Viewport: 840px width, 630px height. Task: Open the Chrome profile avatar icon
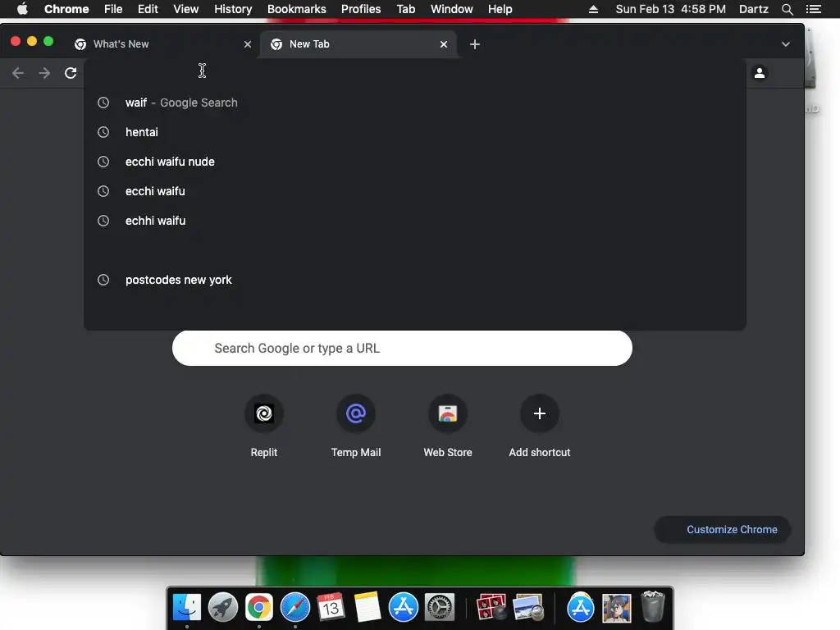[x=759, y=73]
